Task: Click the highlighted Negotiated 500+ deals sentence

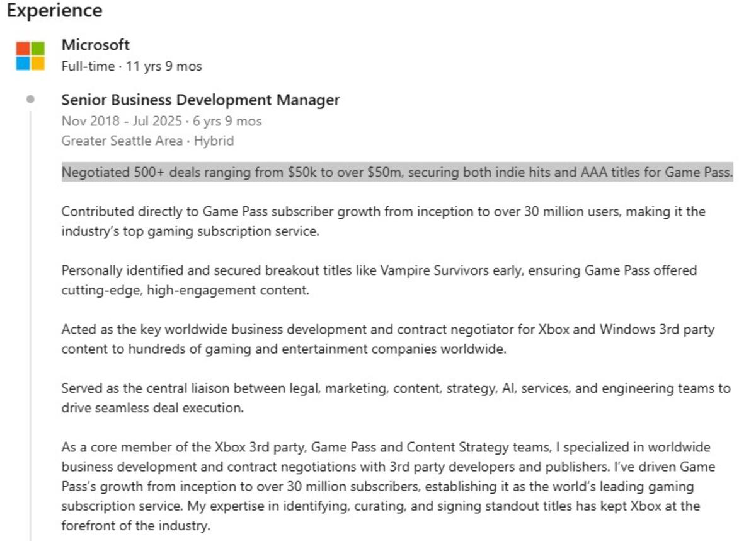Action: 397,172
